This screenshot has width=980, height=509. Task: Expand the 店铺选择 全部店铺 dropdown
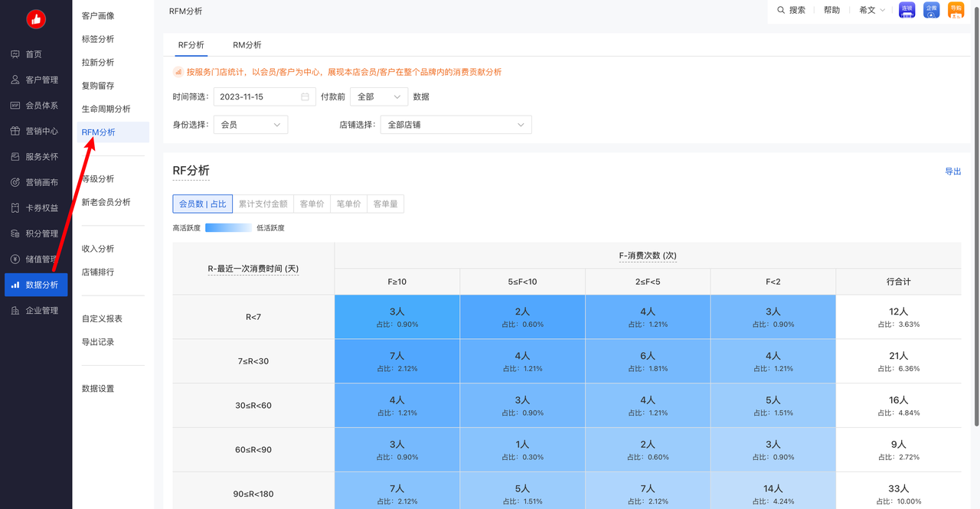(456, 125)
